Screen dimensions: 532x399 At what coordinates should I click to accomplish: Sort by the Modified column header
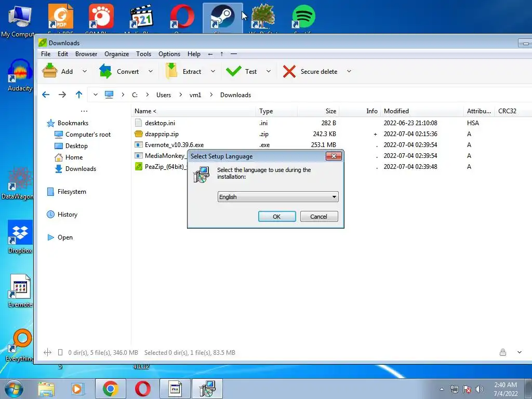[422, 111]
